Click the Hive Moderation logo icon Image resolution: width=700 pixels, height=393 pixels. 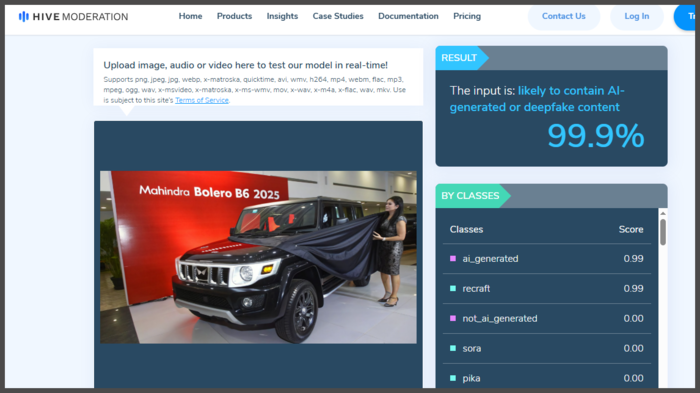tap(24, 17)
